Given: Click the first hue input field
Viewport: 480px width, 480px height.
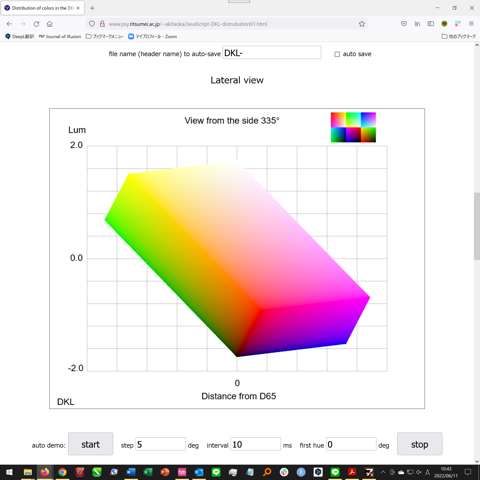Looking at the screenshot, I should pyautogui.click(x=351, y=444).
